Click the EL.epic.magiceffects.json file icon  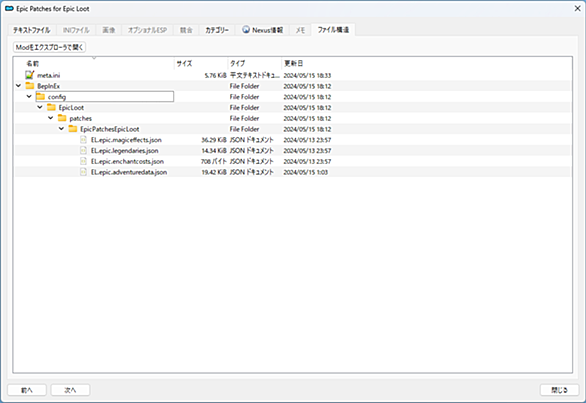pyautogui.click(x=84, y=140)
